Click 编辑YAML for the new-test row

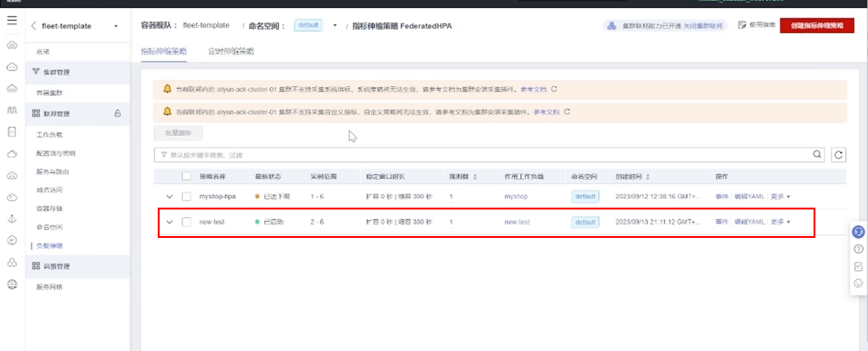749,222
